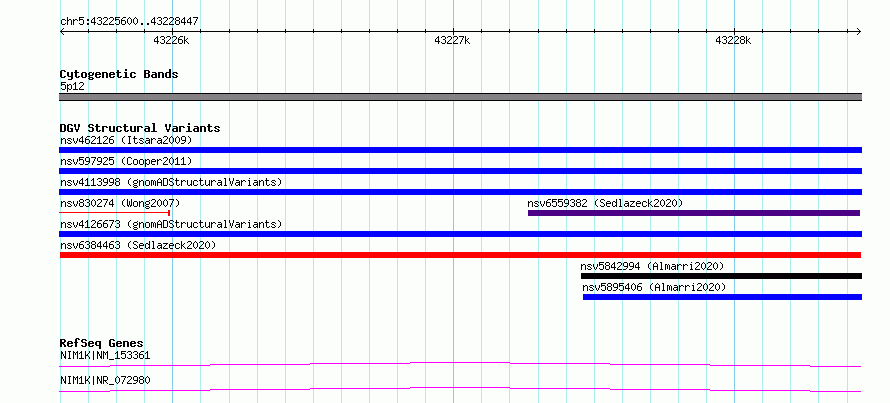The image size is (890, 403).
Task: Click the nsv597925 (Cooper2011) label
Action: (126, 161)
